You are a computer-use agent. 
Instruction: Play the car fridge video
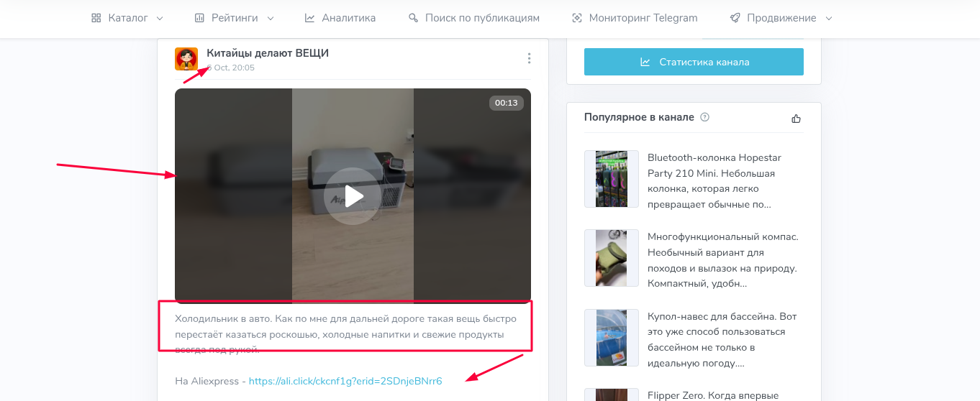click(353, 196)
